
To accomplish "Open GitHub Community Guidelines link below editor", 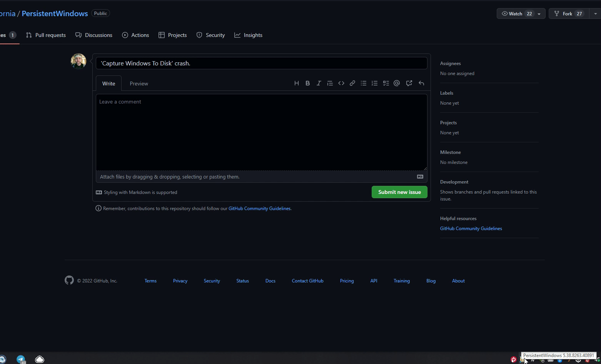I will (x=259, y=209).
